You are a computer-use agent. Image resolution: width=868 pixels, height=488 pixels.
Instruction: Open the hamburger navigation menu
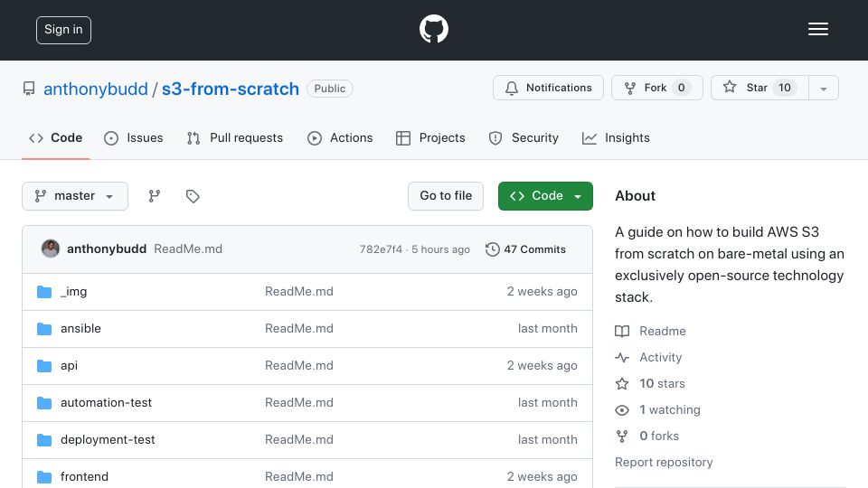point(817,29)
